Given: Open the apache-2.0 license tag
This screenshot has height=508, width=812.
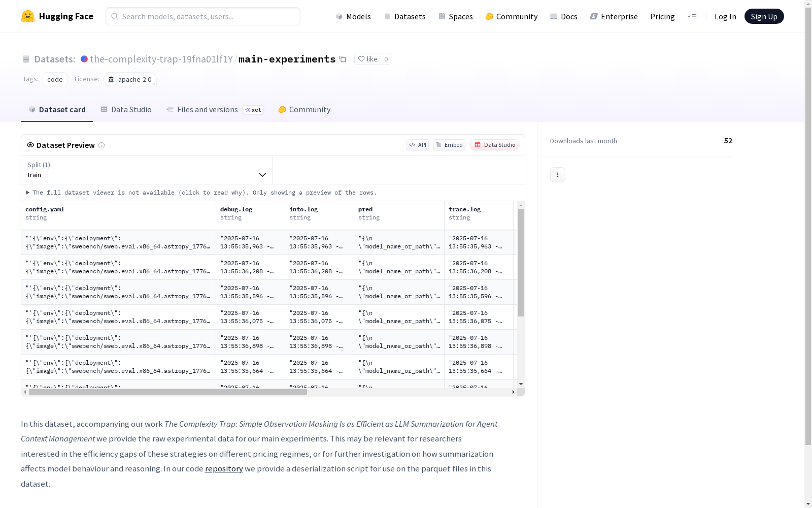Looking at the screenshot, I should (130, 79).
